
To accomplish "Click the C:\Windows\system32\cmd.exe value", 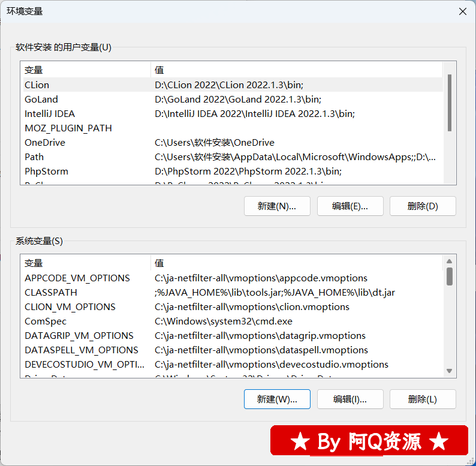I will point(224,321).
